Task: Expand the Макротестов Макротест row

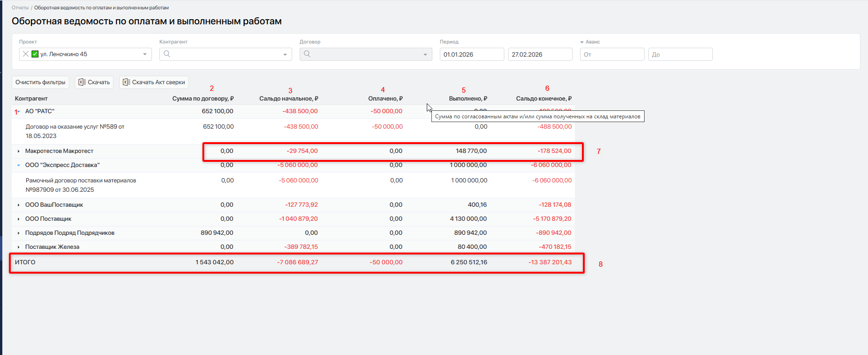Action: (x=19, y=151)
